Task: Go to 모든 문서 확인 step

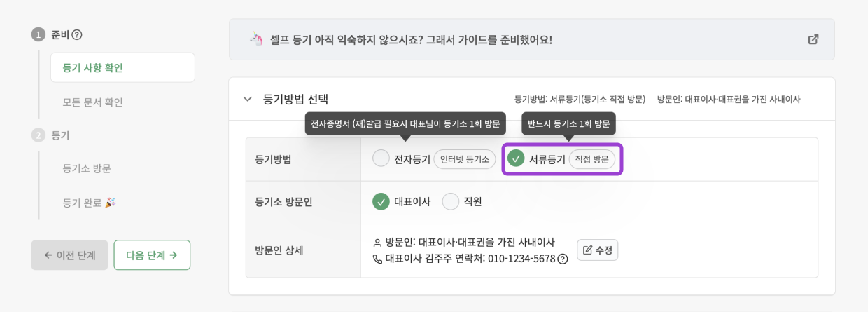Action: [x=92, y=102]
